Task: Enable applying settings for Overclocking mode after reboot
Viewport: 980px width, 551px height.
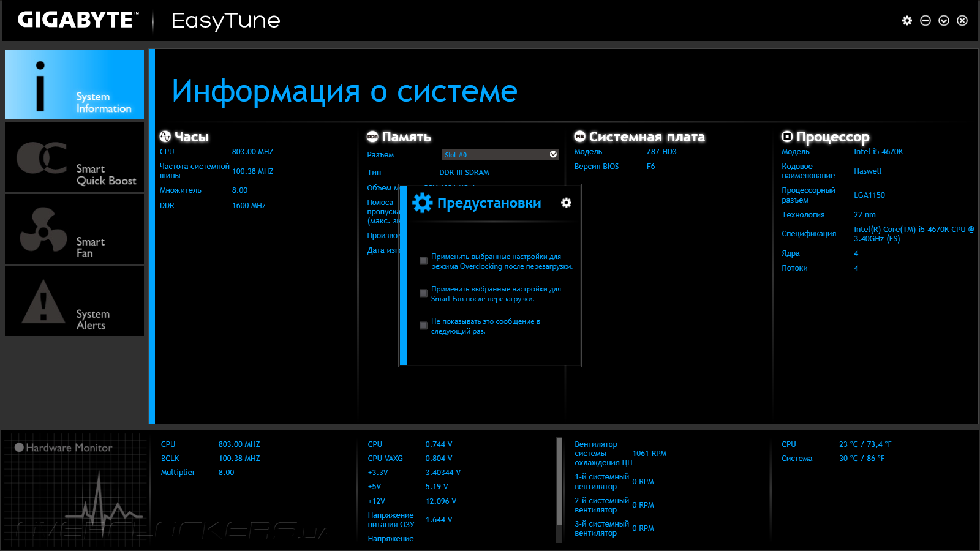Action: coord(423,261)
